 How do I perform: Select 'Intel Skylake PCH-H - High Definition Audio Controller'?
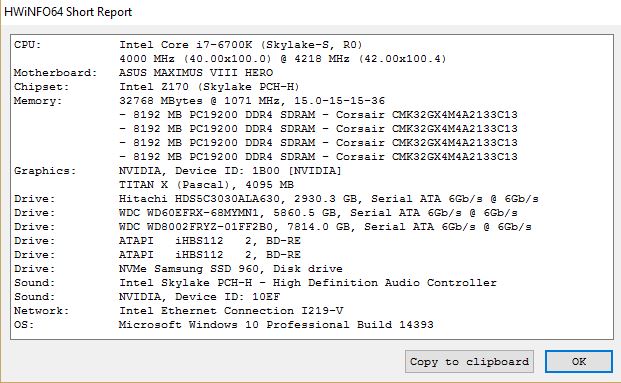(x=308, y=283)
